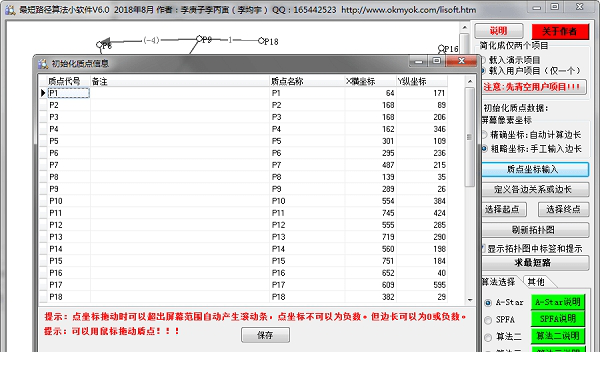Click the row selector box beside P5

(x=43, y=141)
